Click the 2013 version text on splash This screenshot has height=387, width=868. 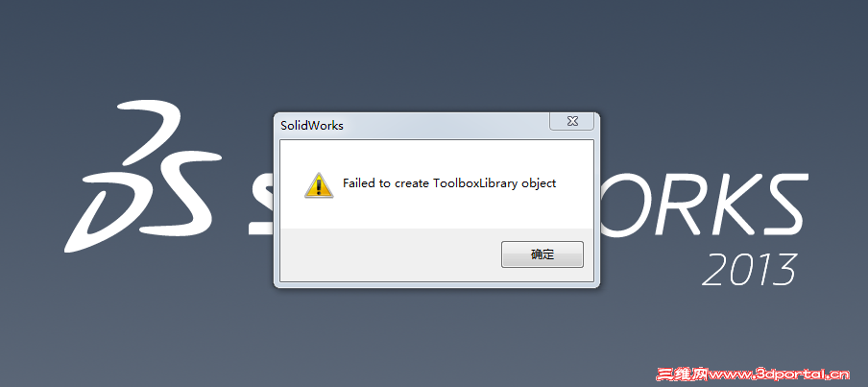point(750,269)
